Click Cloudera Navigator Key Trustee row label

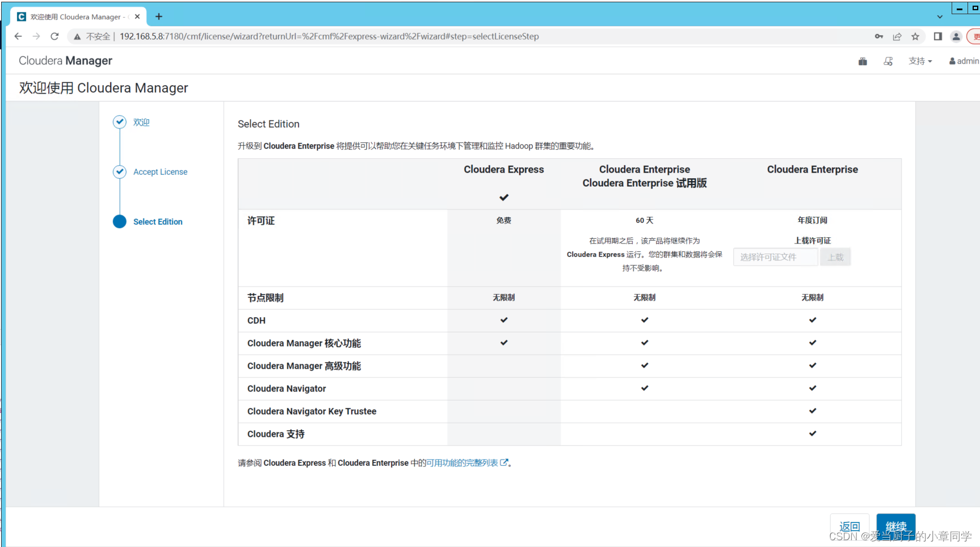click(x=312, y=411)
